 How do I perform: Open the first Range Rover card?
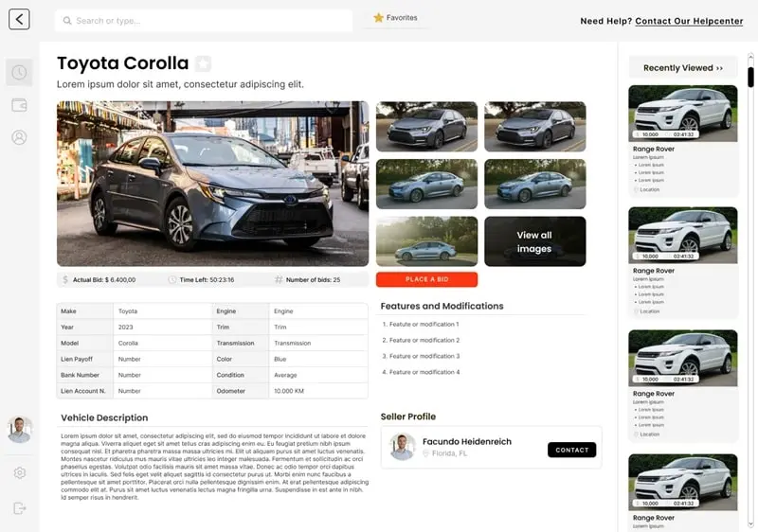683,141
